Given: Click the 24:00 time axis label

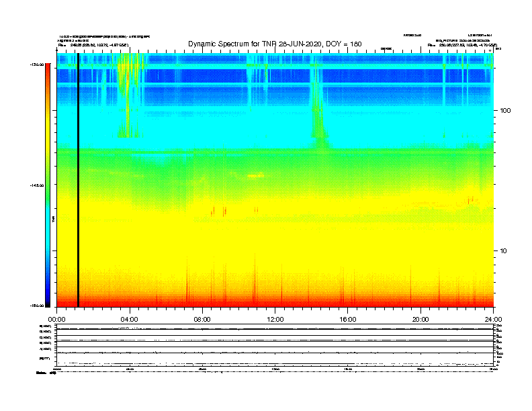Looking at the screenshot, I should pyautogui.click(x=493, y=320).
